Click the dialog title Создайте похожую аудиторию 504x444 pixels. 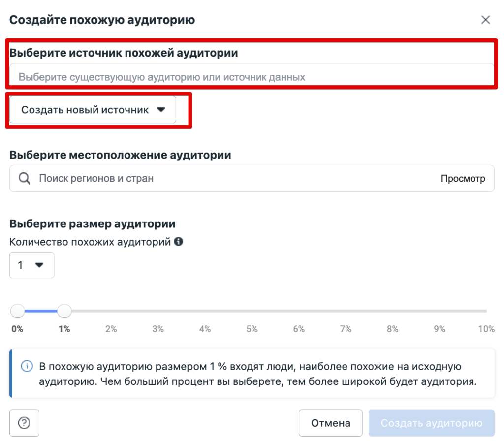click(x=104, y=20)
